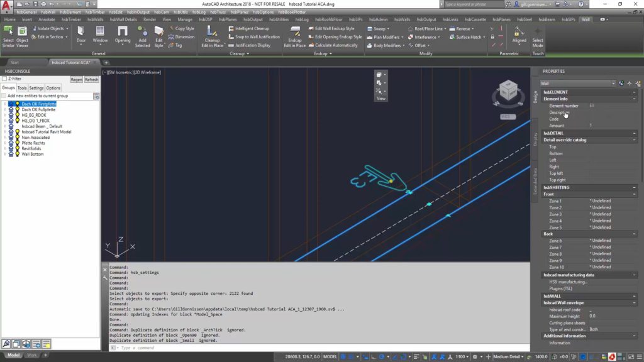Click Cleanup Edit in Place
This screenshot has width=644, height=362.
pyautogui.click(x=212, y=36)
